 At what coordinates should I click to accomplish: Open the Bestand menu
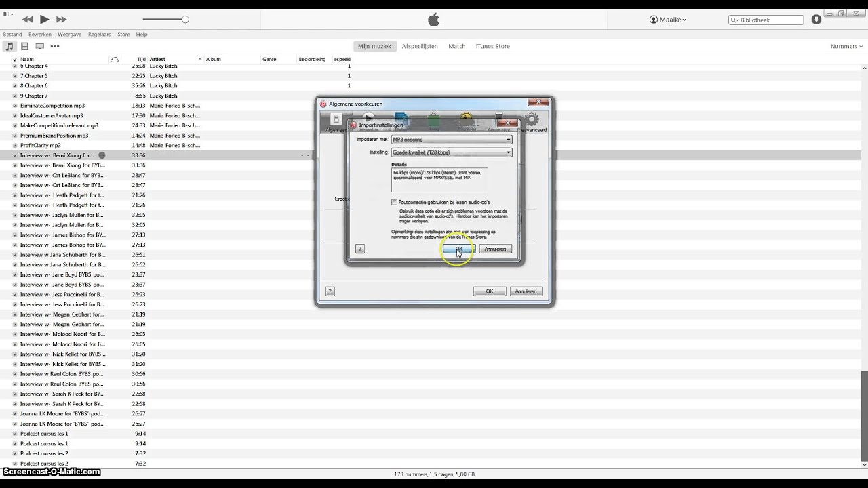tap(12, 35)
